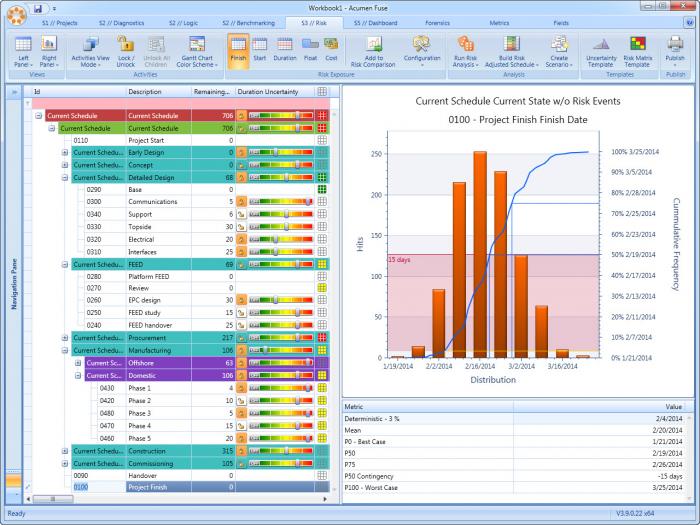Expand the Procurement group
The image size is (700, 525).
(65, 338)
